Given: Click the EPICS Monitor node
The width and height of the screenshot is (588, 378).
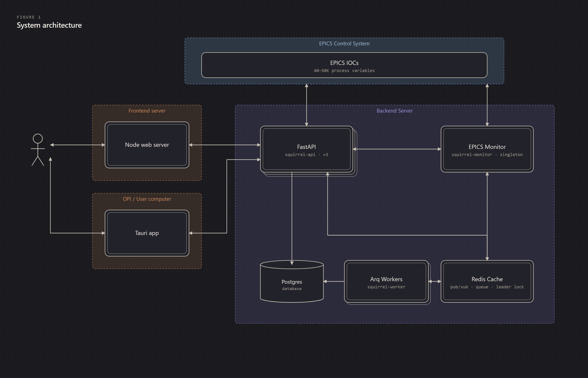Looking at the screenshot, I should click(487, 149).
